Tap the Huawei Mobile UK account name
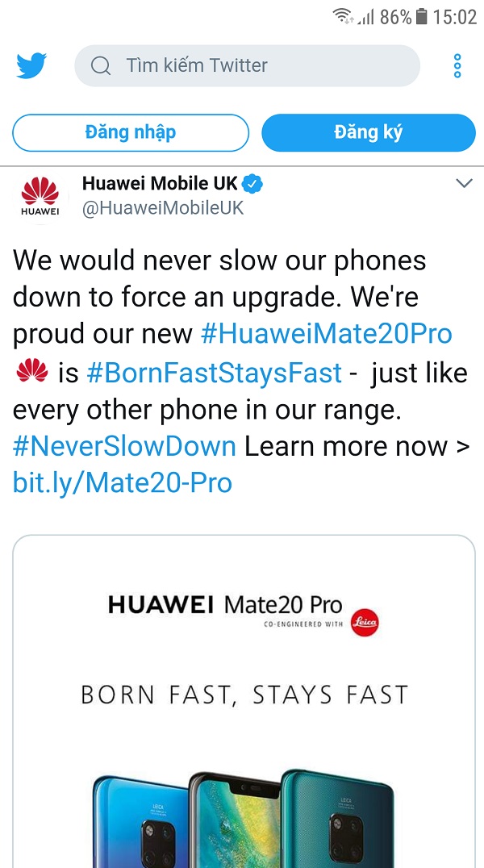484x868 pixels. coord(160,183)
